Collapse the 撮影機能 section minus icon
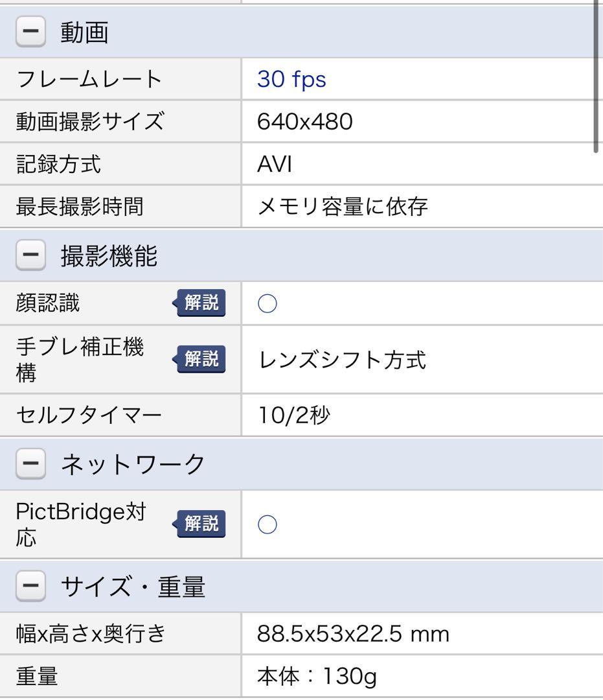 (30, 257)
